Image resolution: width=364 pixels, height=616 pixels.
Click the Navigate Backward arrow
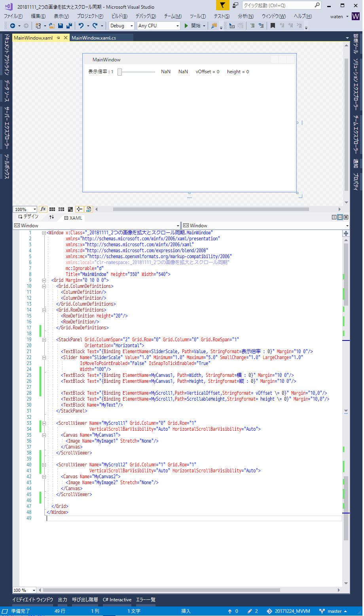coord(13,26)
